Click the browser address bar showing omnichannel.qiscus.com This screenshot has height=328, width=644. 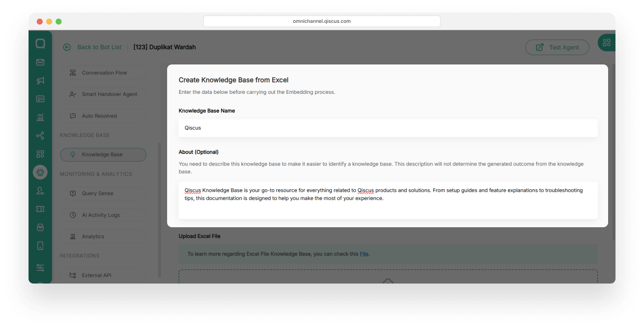point(322,21)
